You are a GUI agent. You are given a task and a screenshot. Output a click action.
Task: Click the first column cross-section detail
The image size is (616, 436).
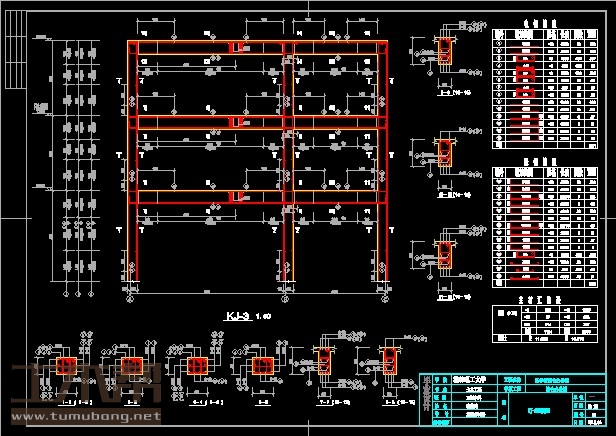[x=68, y=366]
